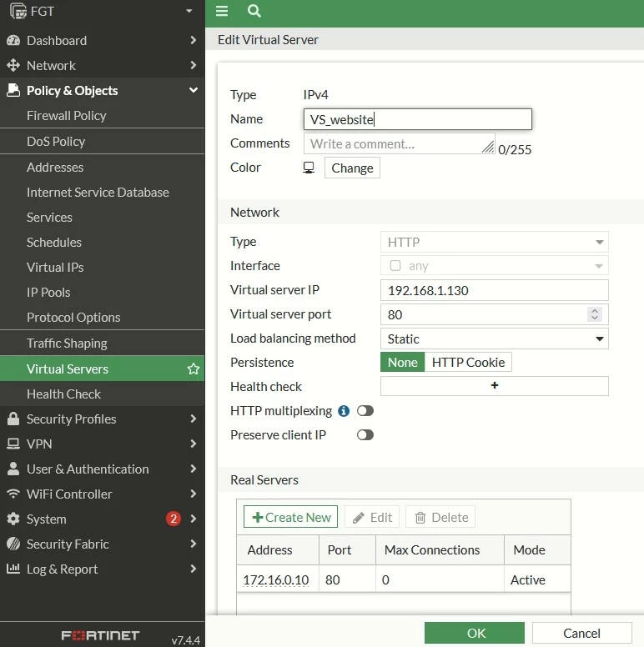Open the FGT device dropdown arrow
Screen dimensions: 644x647
189,11
